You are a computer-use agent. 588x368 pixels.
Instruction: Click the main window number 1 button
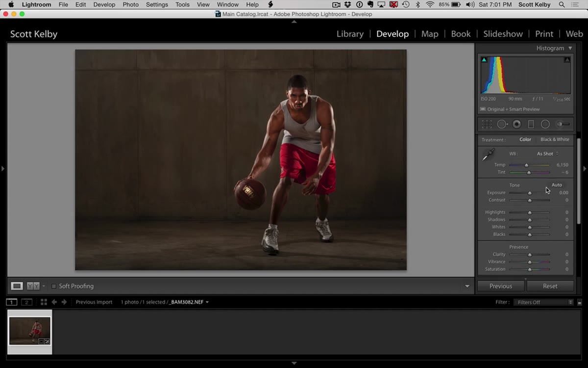point(12,302)
